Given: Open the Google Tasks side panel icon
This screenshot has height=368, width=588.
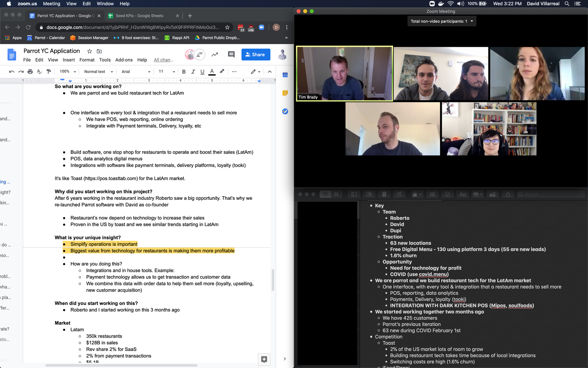Looking at the screenshot, I should [285, 112].
